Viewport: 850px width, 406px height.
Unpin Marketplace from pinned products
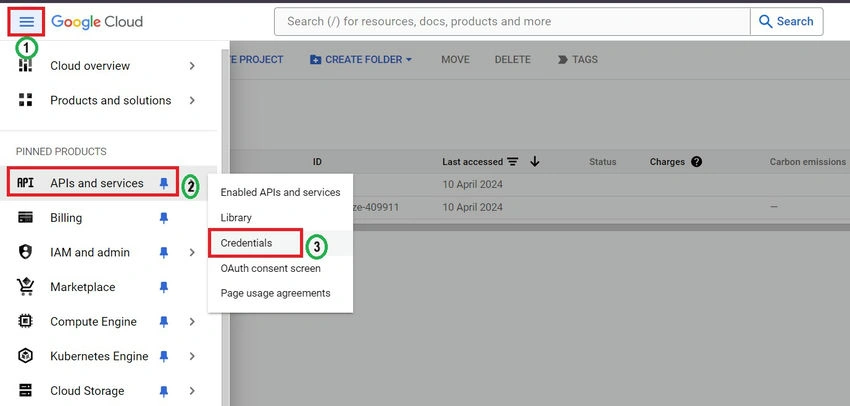tap(164, 287)
